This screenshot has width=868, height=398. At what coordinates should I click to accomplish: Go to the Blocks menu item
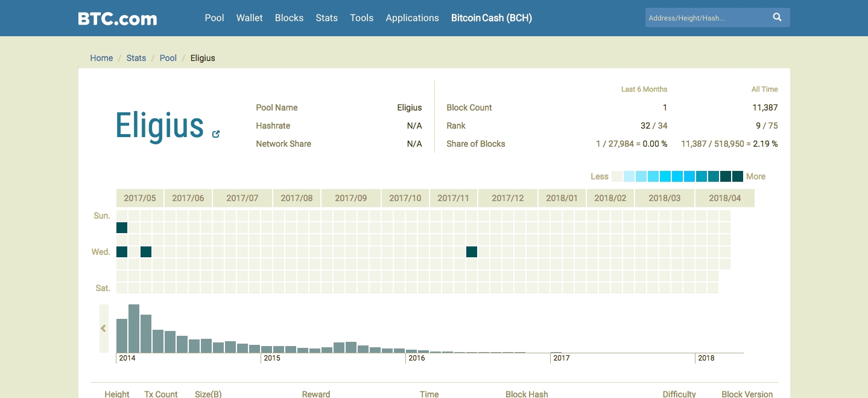click(289, 18)
